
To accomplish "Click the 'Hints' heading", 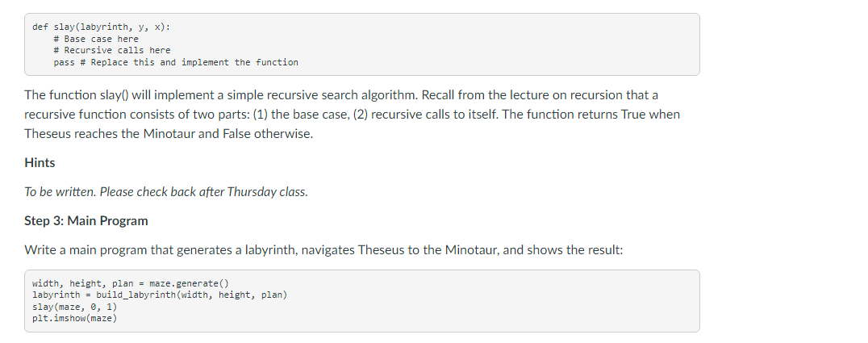I will (40, 163).
